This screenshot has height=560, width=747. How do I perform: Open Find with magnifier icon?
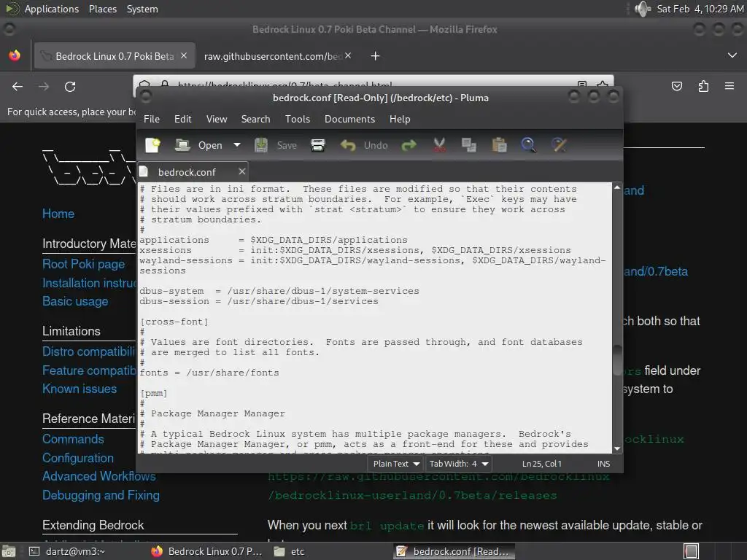(x=528, y=145)
